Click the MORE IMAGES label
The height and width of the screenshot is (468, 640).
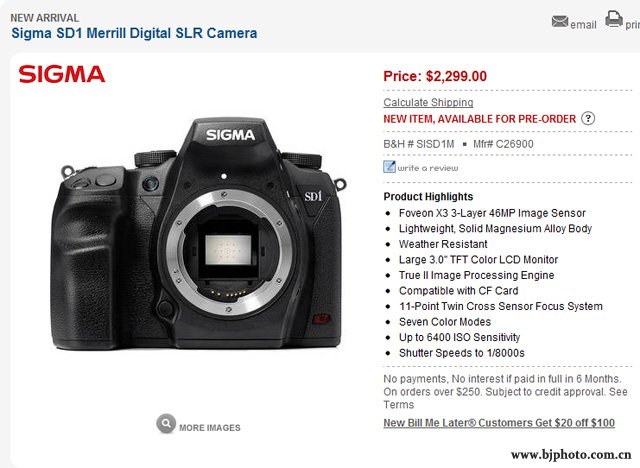(x=210, y=428)
